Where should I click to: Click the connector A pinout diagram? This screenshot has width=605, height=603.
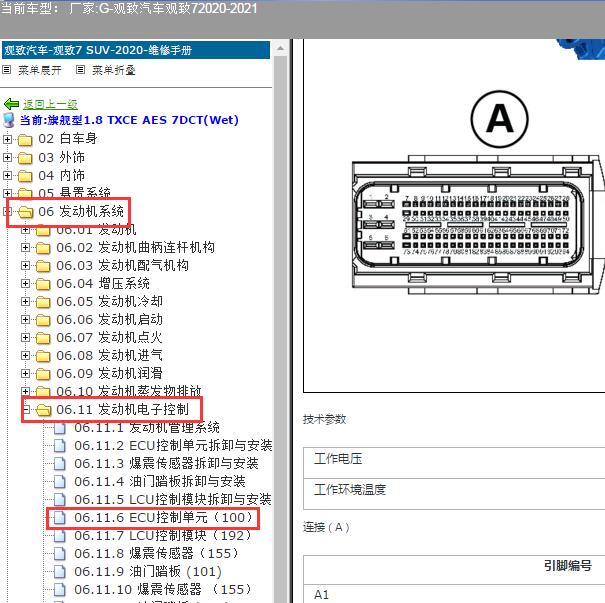(477, 226)
